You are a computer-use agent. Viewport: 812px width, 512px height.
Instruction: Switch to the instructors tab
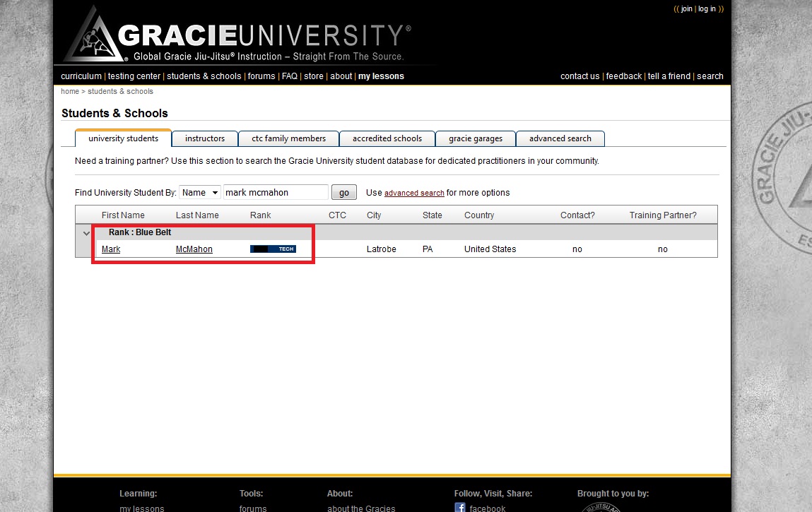205,138
